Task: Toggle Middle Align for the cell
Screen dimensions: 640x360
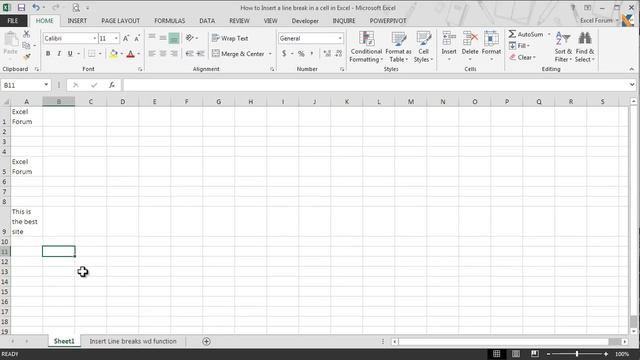Action: tap(163, 38)
